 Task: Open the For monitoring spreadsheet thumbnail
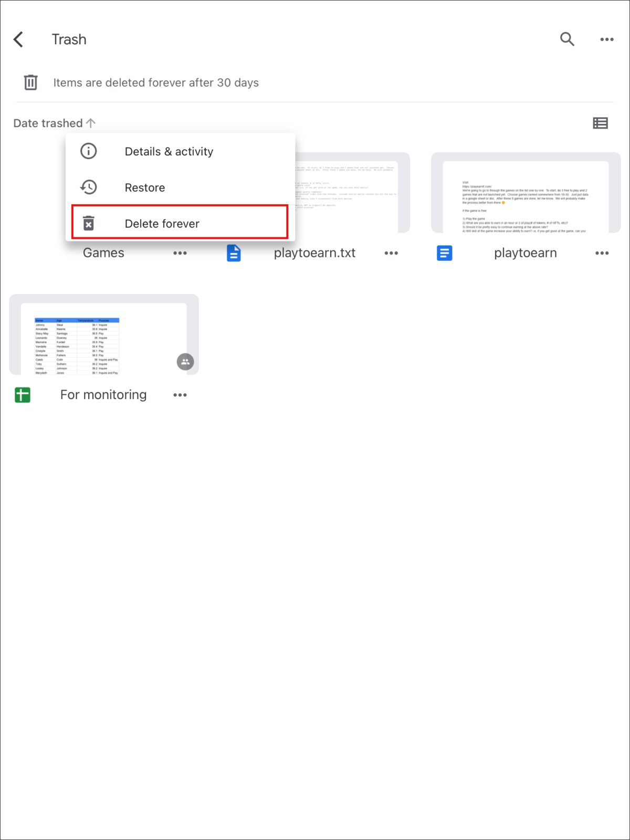coord(103,336)
